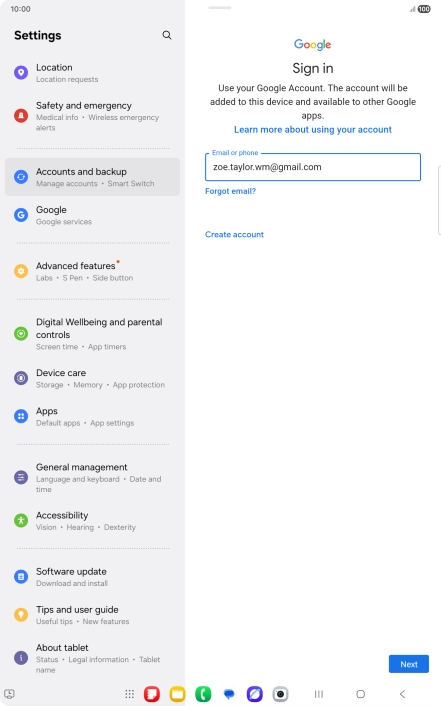Screen dimensions: 441x706
Task: Open the apps grid icon in taskbar
Action: click(x=130, y=694)
